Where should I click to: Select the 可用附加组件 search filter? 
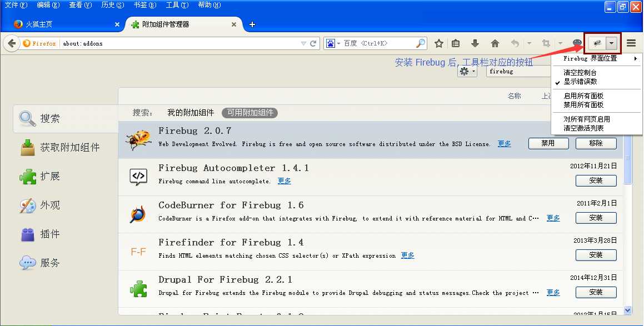[x=249, y=113]
